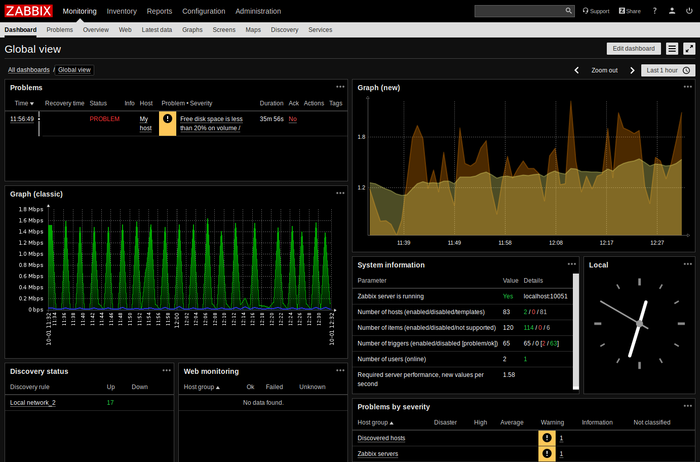Screen dimensions: 700x462
Task: Open the Help question mark icon
Action: 655,11
